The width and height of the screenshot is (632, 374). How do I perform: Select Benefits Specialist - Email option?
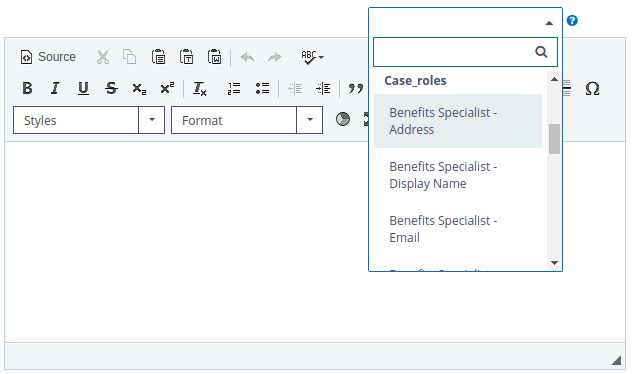pos(458,229)
